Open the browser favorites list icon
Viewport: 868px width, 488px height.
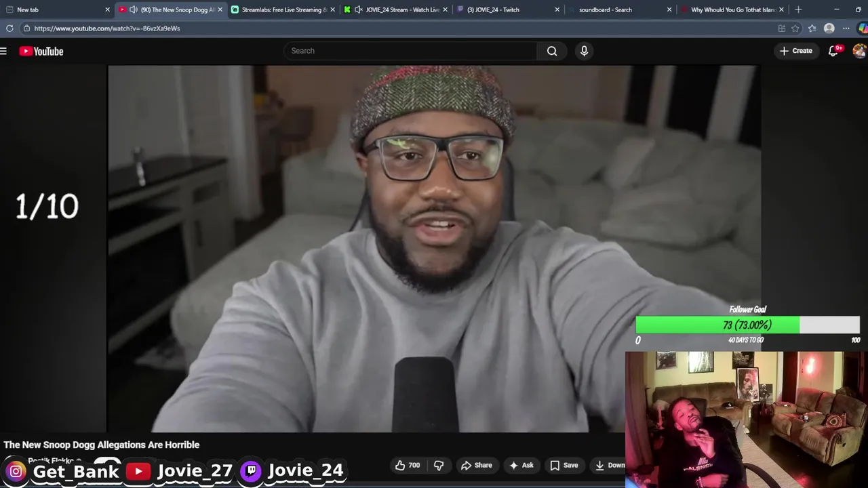[x=812, y=28]
